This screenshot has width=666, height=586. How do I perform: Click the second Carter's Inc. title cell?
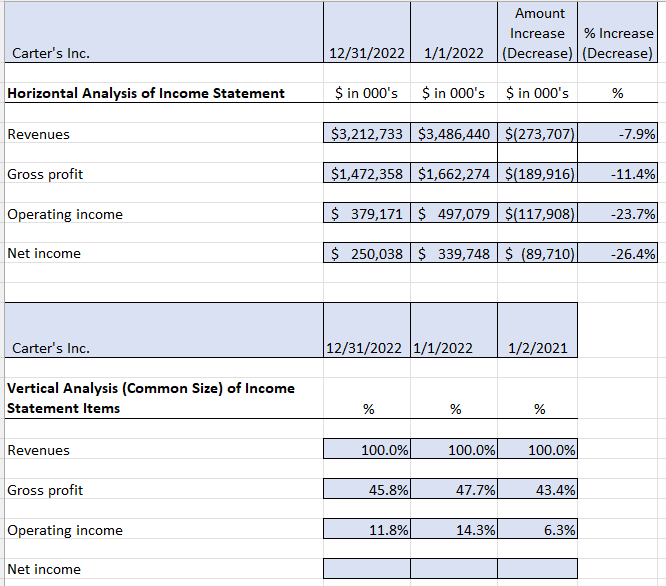tap(164, 330)
